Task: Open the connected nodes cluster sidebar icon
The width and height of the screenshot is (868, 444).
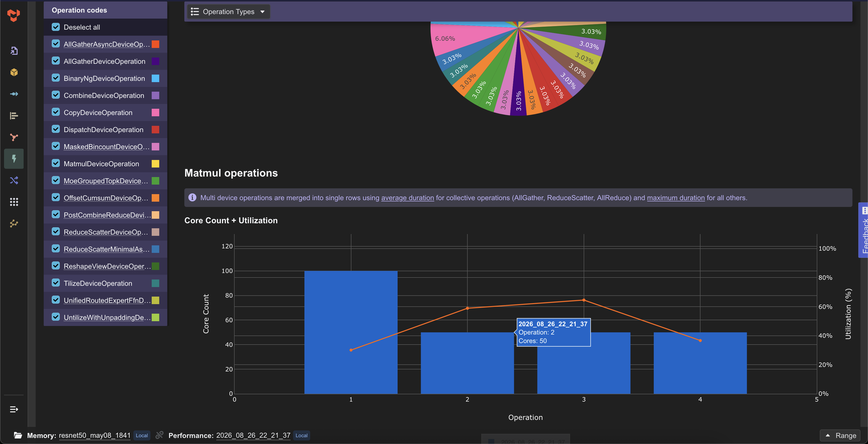Action: 14,223
